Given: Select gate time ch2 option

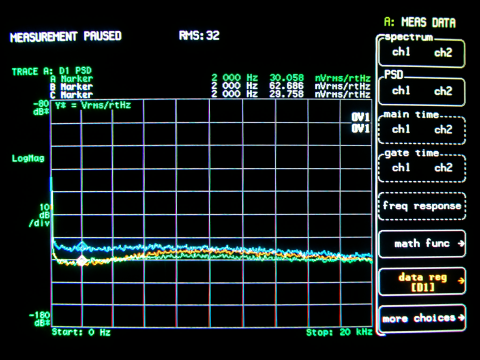Looking at the screenshot, I should (443, 167).
